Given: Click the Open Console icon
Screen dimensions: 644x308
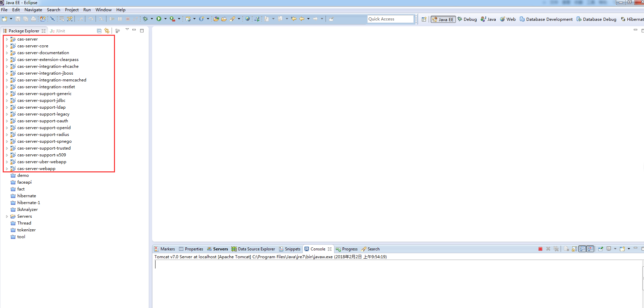Looking at the screenshot, I should coord(622,249).
